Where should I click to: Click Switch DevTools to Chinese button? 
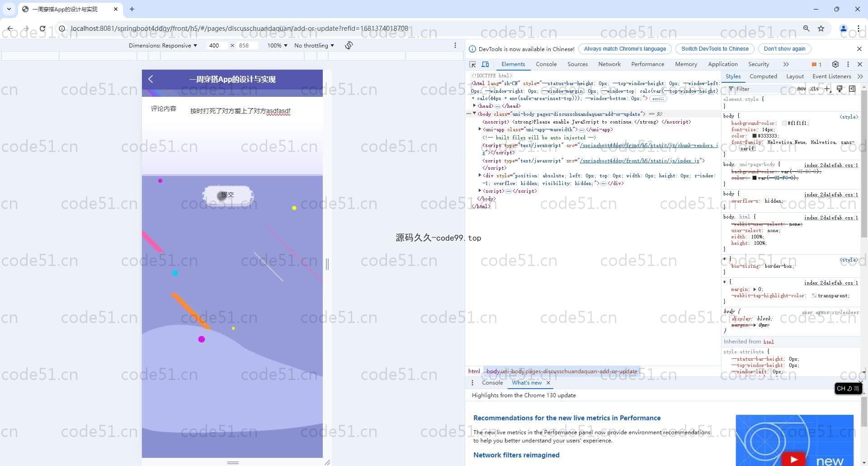click(715, 49)
